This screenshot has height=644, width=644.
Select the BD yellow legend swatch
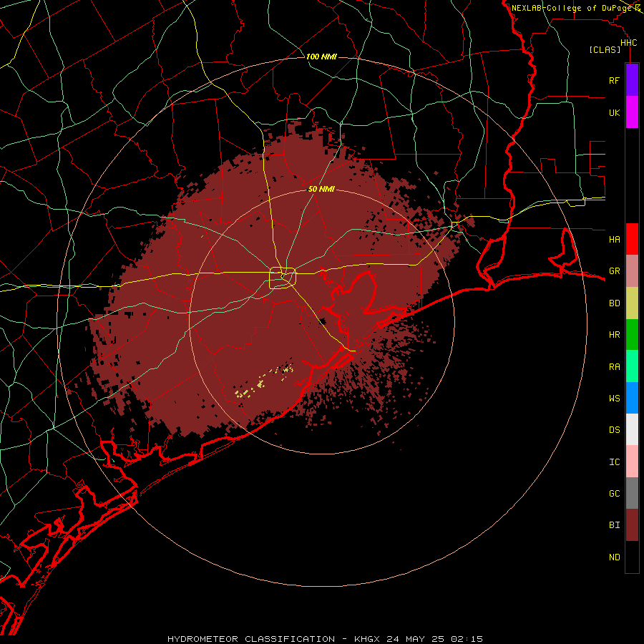pyautogui.click(x=632, y=303)
